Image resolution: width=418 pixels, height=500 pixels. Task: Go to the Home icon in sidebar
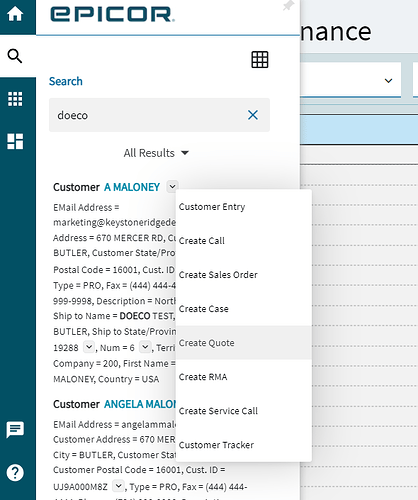click(x=15, y=14)
